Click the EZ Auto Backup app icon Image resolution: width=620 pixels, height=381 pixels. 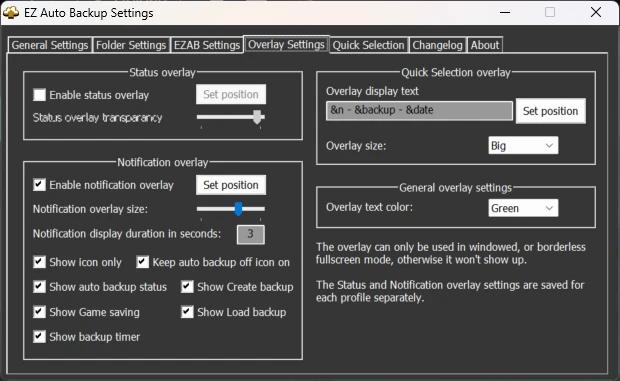(11, 13)
